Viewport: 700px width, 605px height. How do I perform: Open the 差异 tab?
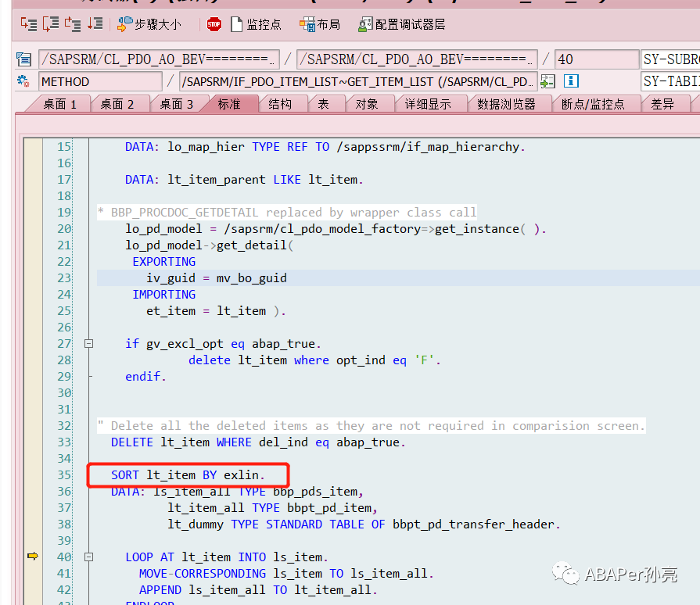[662, 105]
